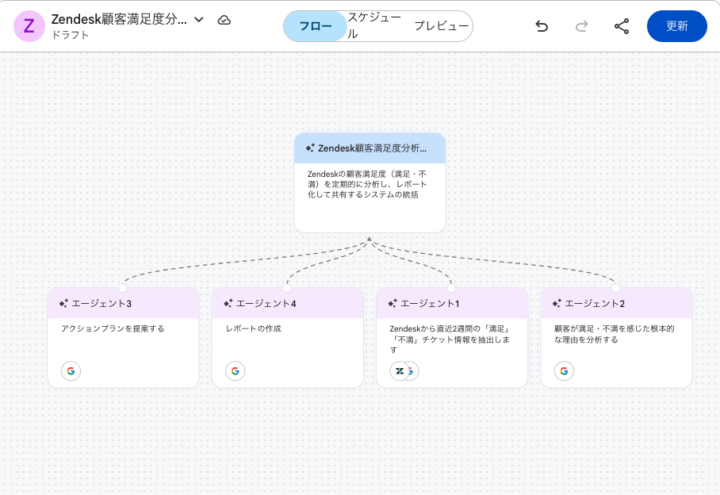Click the Google icon on エージェント4 card
The height and width of the screenshot is (495, 720).
(235, 371)
